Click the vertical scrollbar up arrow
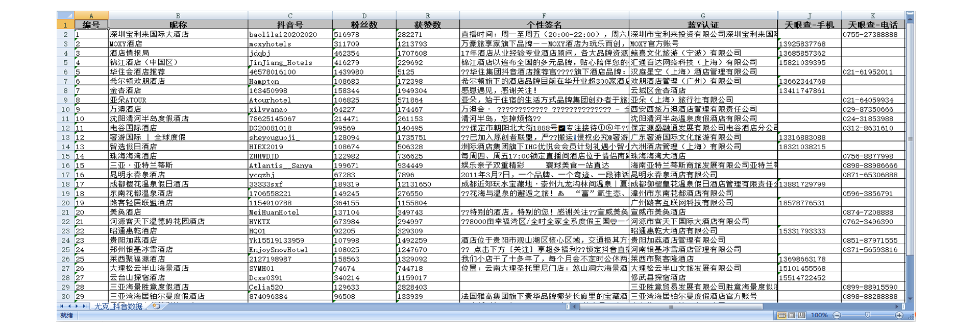The image size is (980, 332). (x=910, y=20)
